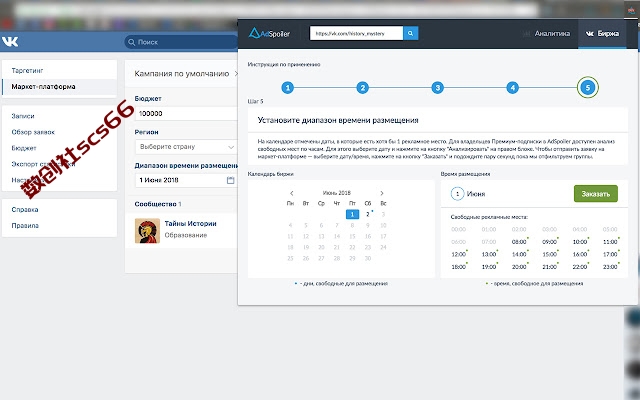
Task: Select the 13:00 time slot
Action: point(489,254)
